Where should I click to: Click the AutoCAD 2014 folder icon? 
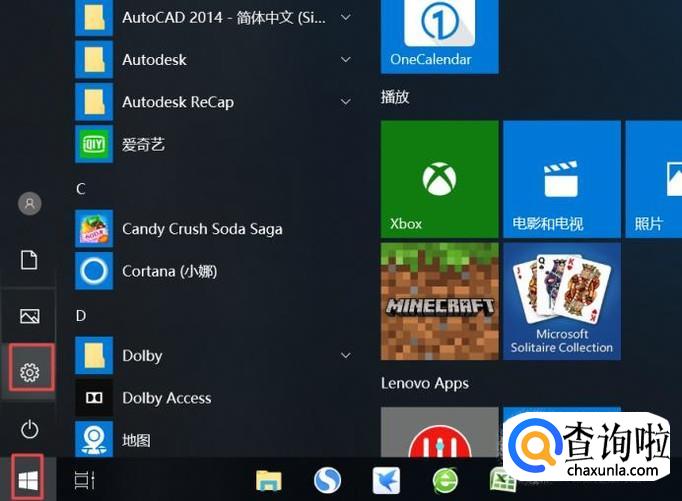[x=94, y=18]
